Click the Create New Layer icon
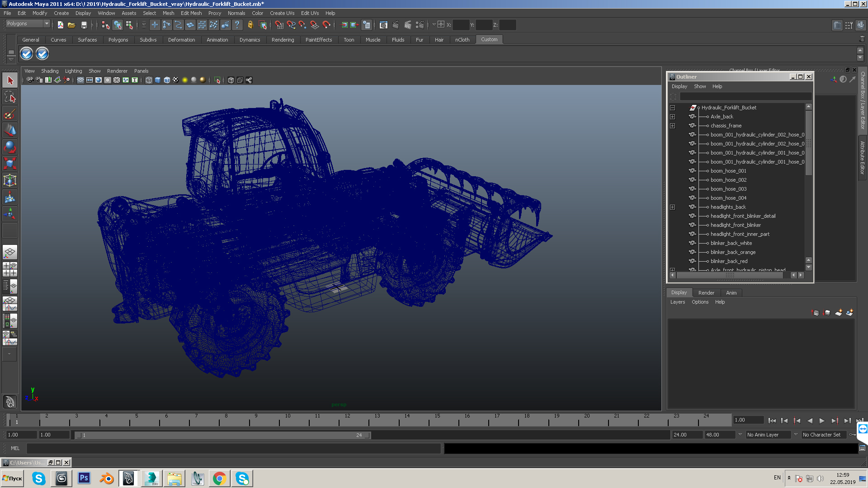Screen dimensions: 868x488 click(839, 313)
